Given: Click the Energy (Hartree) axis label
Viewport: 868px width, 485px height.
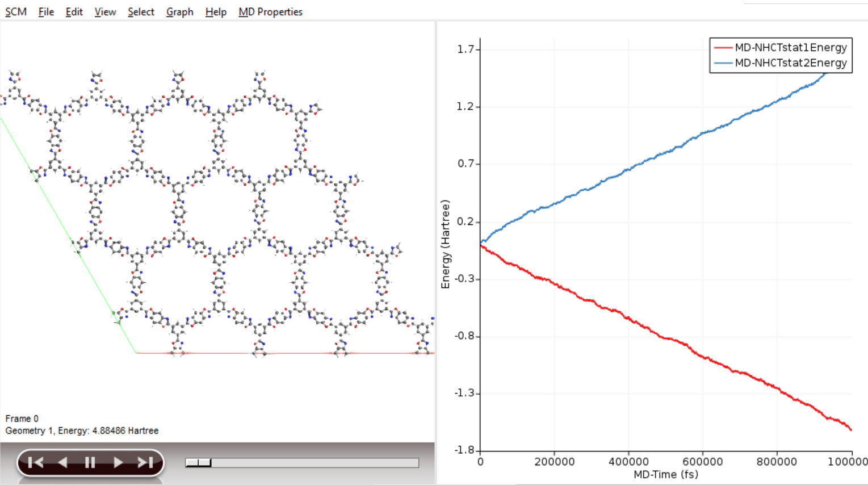Looking at the screenshot, I should point(445,244).
